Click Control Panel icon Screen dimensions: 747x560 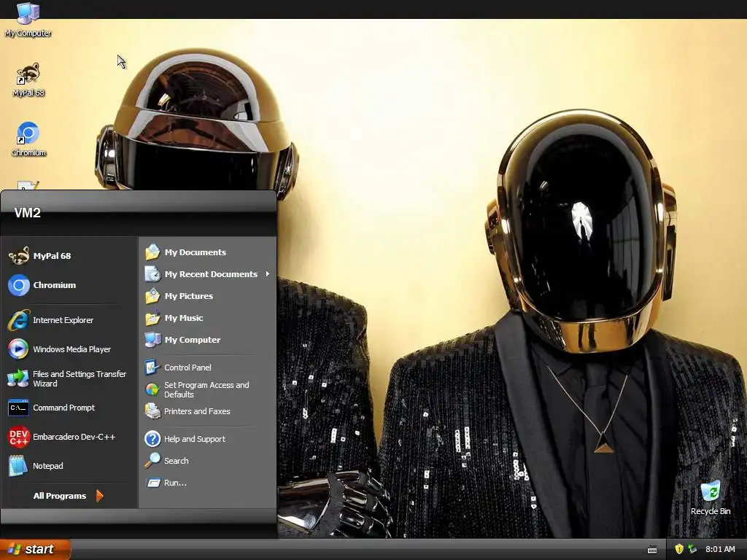click(x=152, y=367)
